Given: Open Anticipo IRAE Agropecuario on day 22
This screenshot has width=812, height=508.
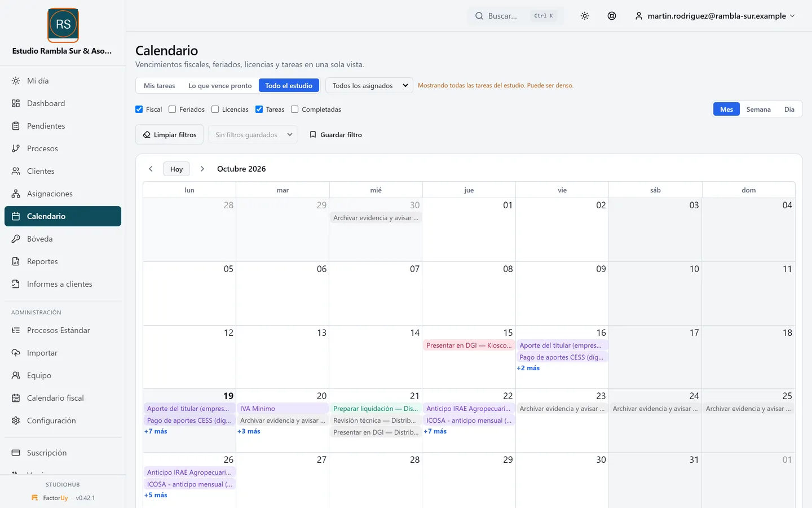Looking at the screenshot, I should [x=469, y=409].
